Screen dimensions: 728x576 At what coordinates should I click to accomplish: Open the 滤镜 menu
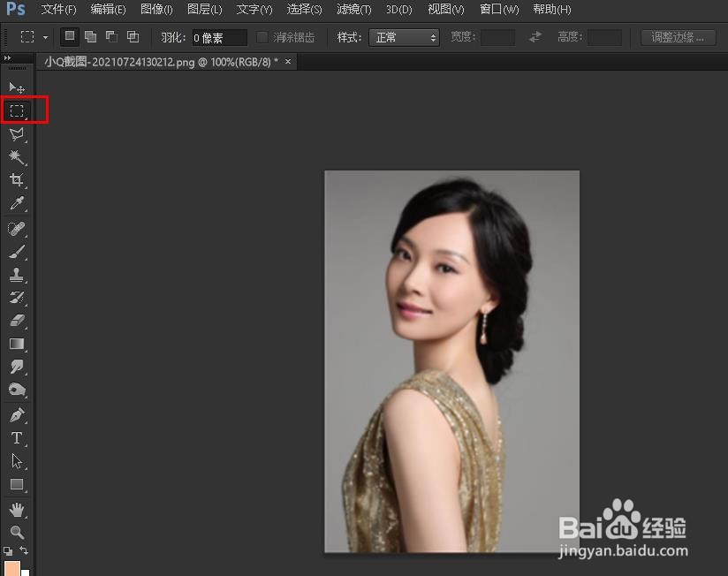(353, 10)
